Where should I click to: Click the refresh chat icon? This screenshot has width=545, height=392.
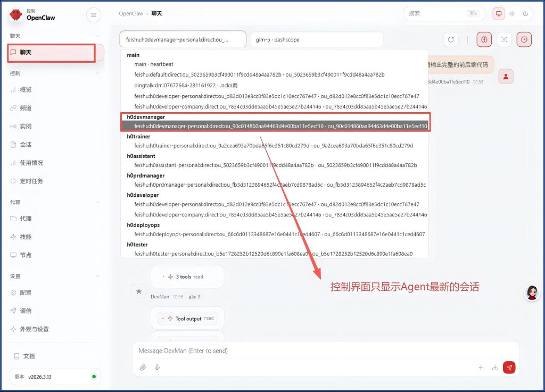click(451, 39)
